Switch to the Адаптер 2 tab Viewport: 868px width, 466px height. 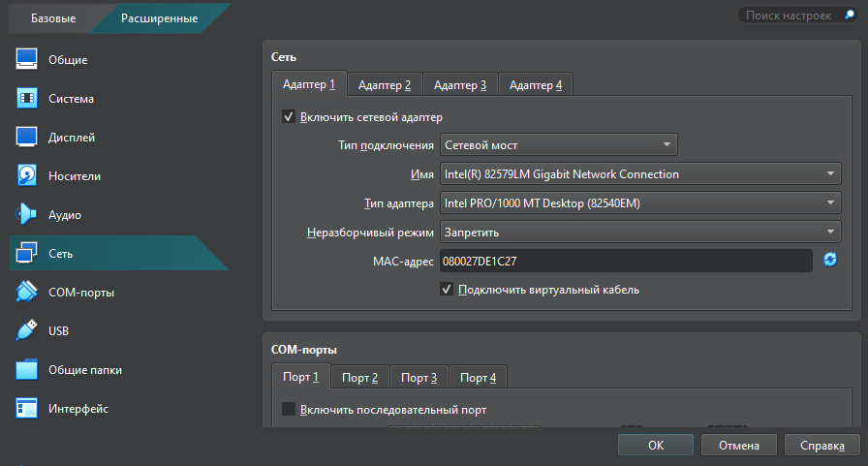(384, 85)
